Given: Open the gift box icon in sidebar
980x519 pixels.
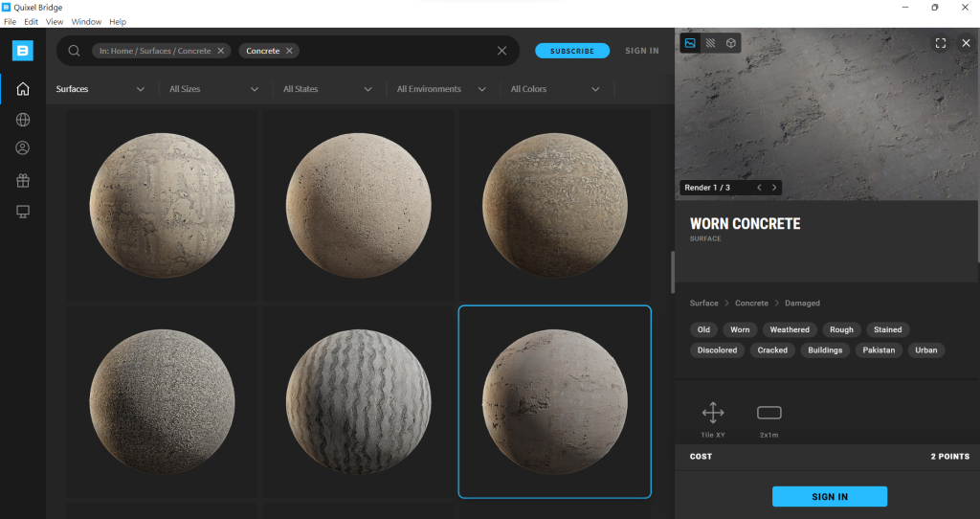Looking at the screenshot, I should coord(23,181).
